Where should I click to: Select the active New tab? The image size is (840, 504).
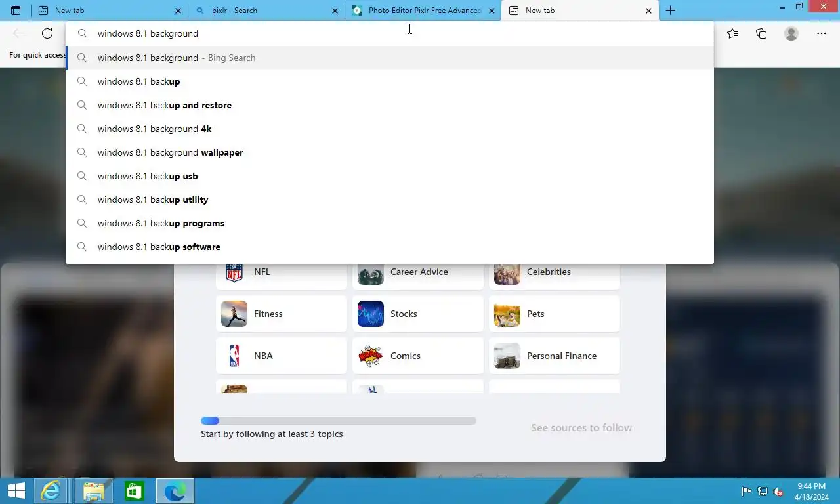(x=580, y=10)
